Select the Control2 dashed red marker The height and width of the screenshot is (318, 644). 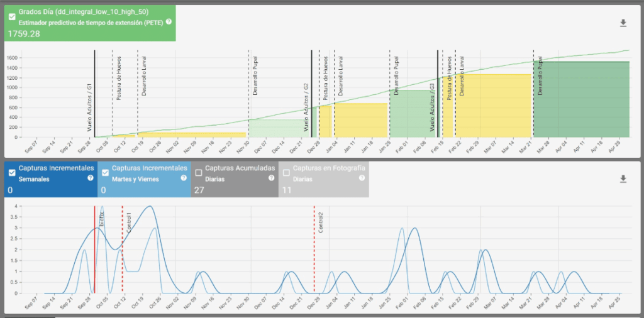314,251
